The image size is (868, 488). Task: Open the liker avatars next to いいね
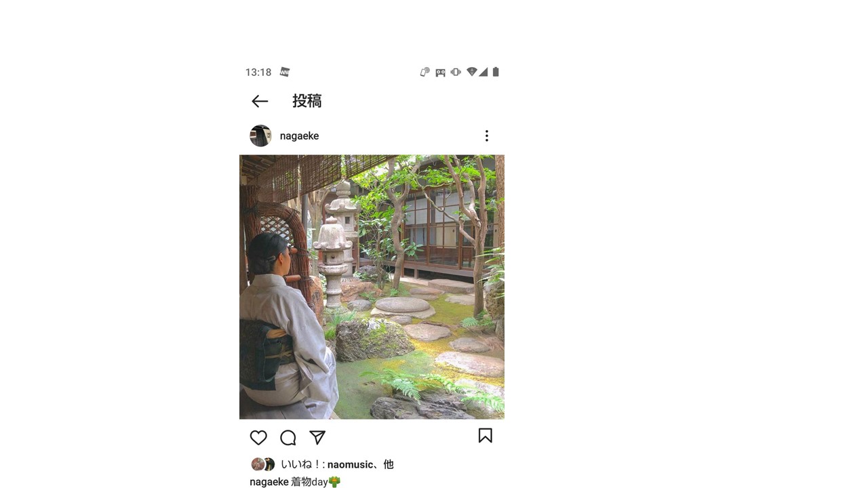click(x=263, y=464)
